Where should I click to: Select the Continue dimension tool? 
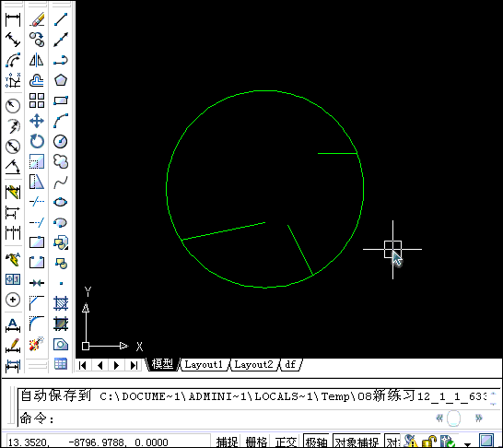click(x=13, y=232)
